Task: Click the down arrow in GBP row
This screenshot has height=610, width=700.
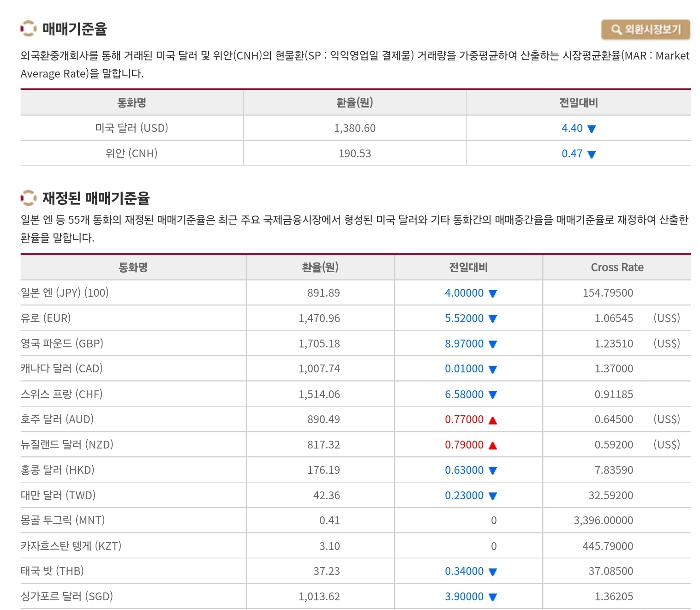Action: [x=492, y=344]
